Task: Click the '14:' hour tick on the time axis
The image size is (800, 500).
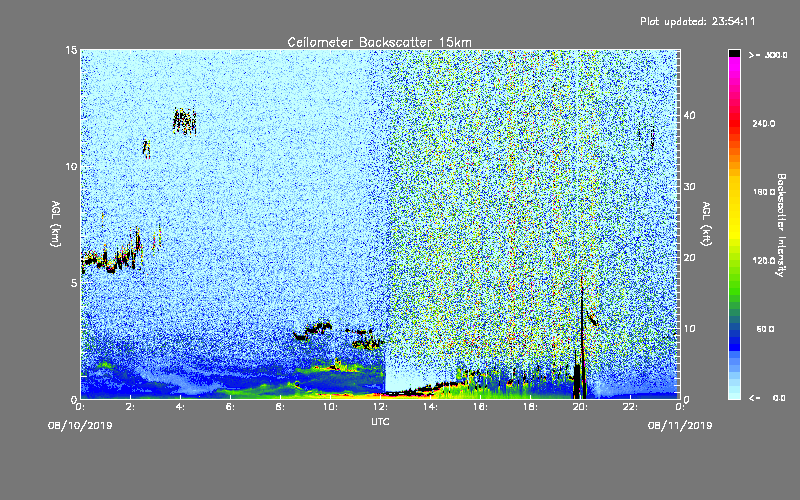Action: (x=430, y=407)
